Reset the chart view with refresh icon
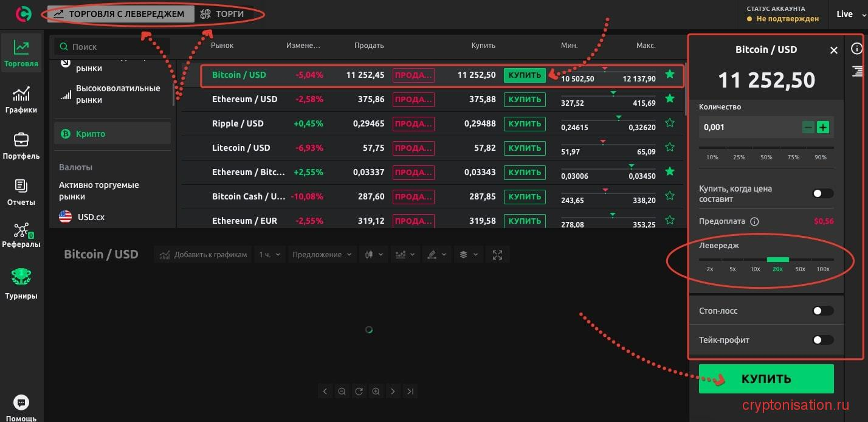The width and height of the screenshot is (868, 422). point(359,392)
